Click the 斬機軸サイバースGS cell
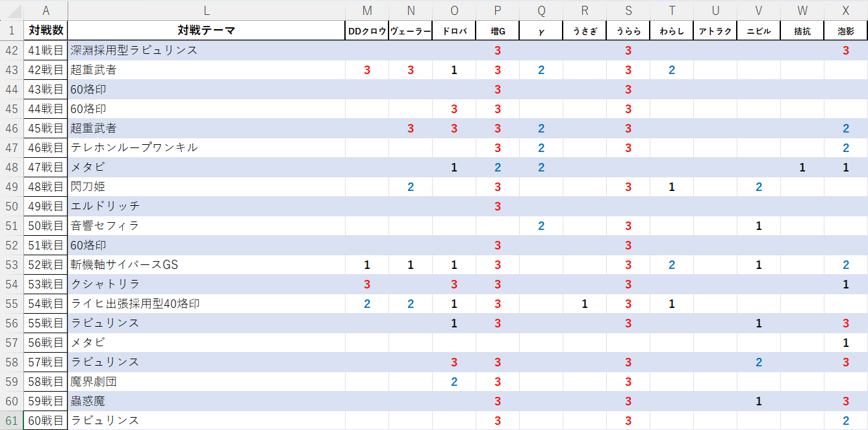Image resolution: width=868 pixels, height=430 pixels. 207,264
